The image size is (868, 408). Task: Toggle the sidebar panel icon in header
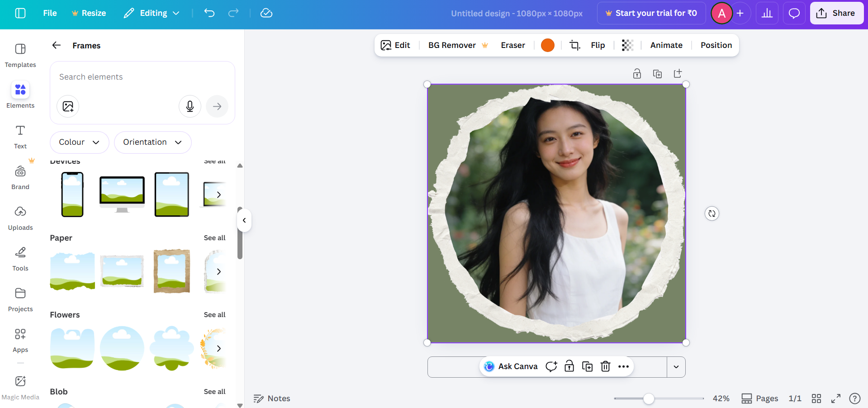[20, 13]
